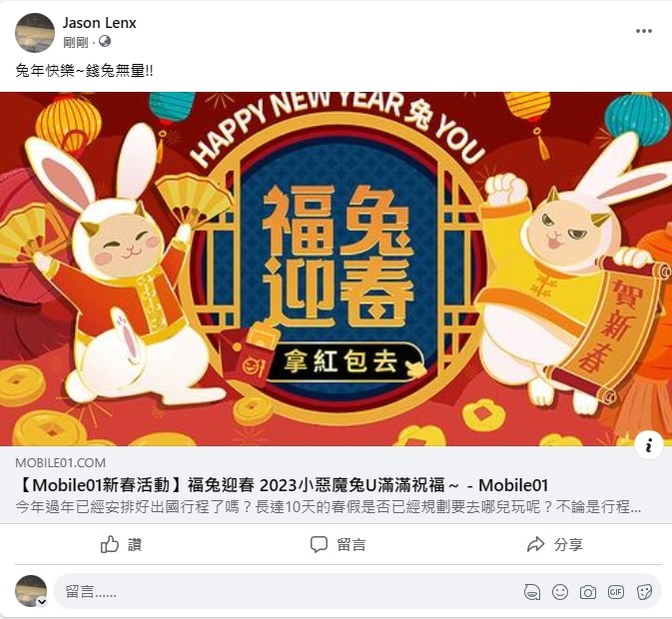Click the MOBILE01.COM source domain

coord(61,462)
